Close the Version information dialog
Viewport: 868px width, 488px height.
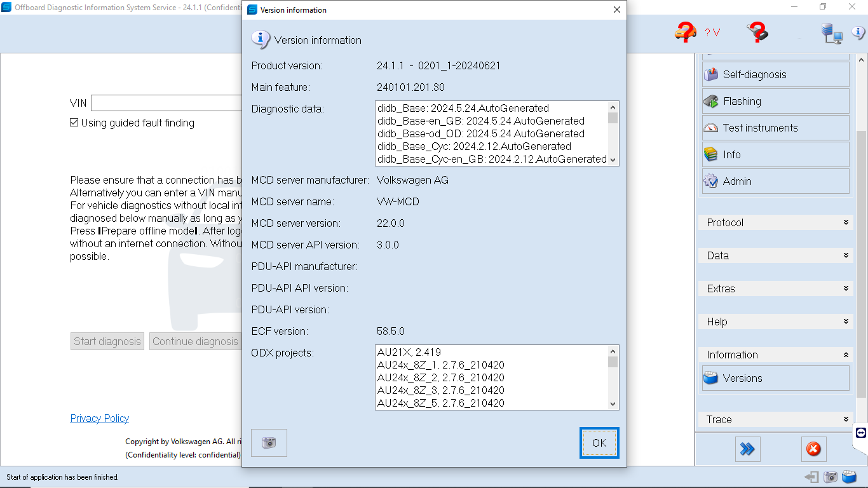(x=616, y=10)
